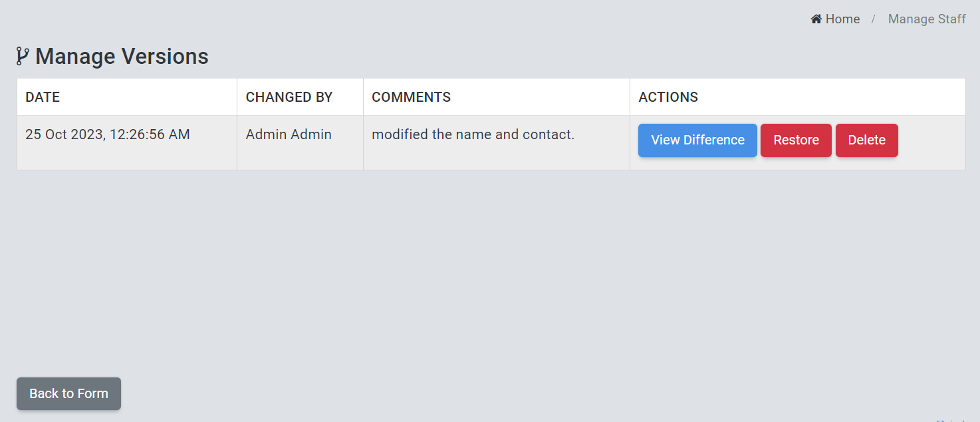Click the house icon in the breadcrumb
980x422 pixels.
[816, 19]
